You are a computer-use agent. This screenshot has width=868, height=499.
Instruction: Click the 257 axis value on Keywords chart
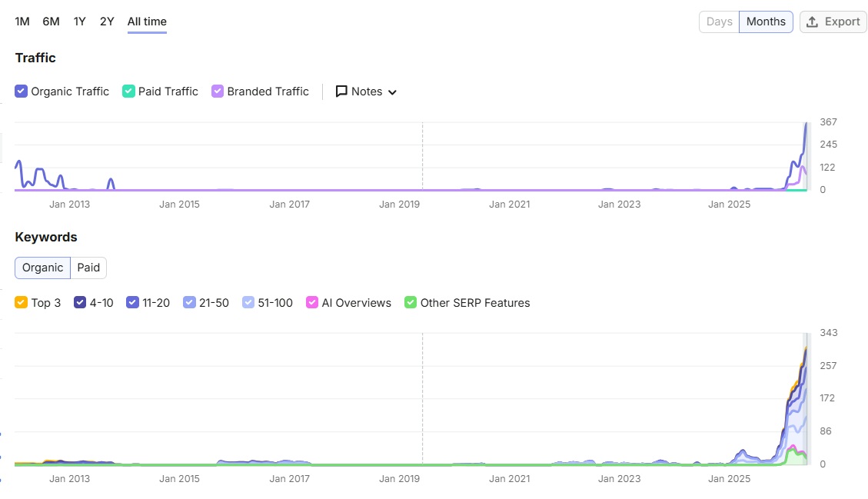[x=828, y=365]
